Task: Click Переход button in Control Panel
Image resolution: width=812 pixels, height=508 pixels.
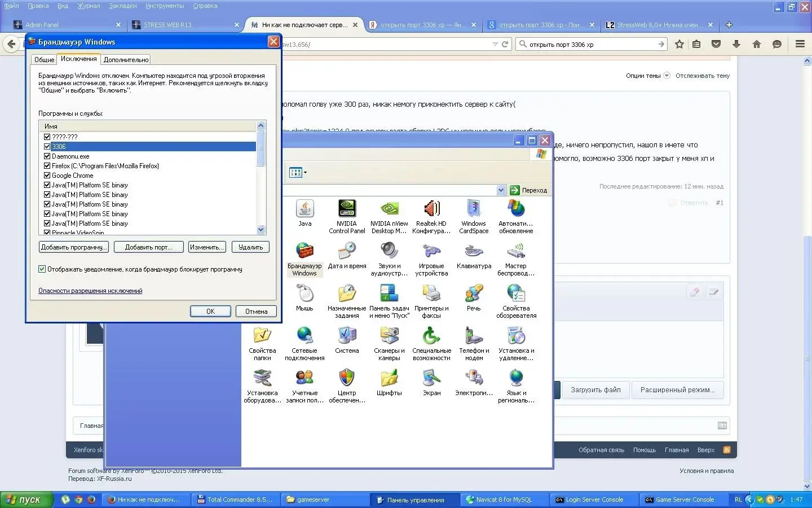Action: click(529, 190)
